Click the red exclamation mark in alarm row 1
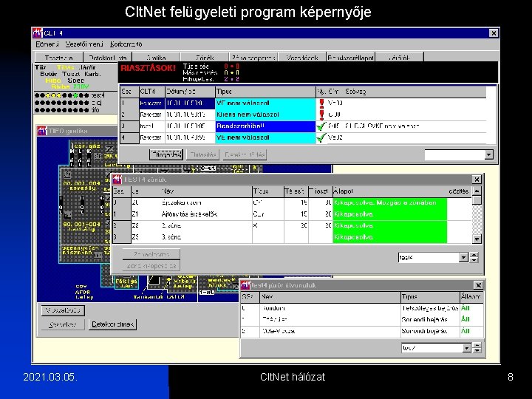Image resolution: width=532 pixels, height=399 pixels. (321, 103)
